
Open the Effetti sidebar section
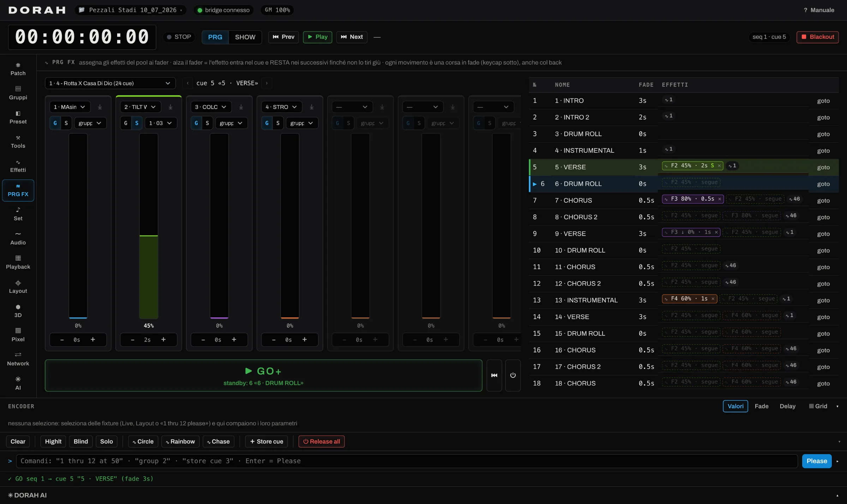18,166
